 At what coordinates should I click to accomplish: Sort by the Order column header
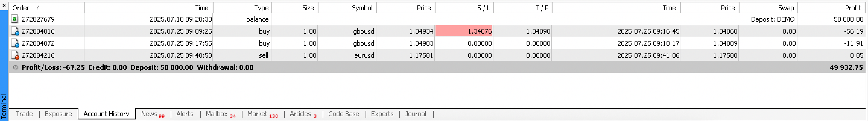[x=46, y=8]
